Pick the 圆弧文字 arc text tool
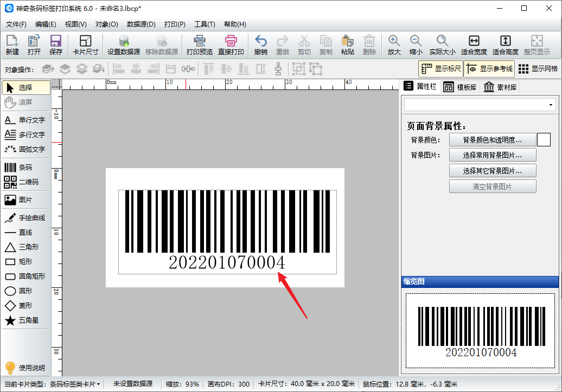562x392 pixels. coord(26,149)
